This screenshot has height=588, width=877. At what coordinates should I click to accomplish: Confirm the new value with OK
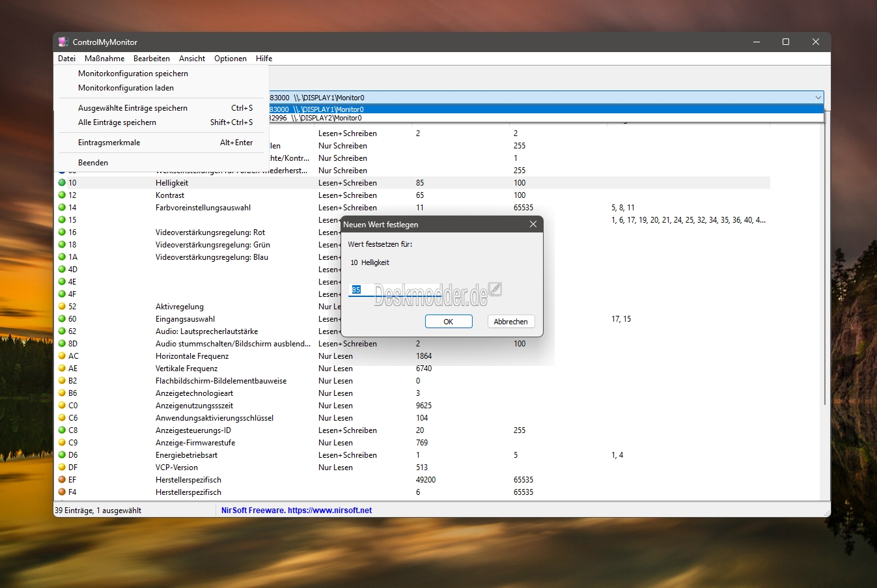[x=448, y=322]
